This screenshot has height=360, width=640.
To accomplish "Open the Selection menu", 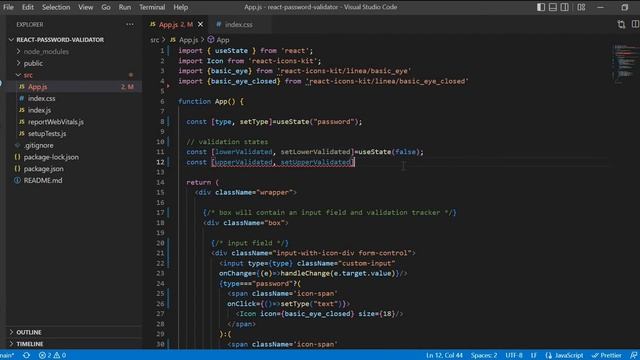I will pyautogui.click(x=56, y=7).
